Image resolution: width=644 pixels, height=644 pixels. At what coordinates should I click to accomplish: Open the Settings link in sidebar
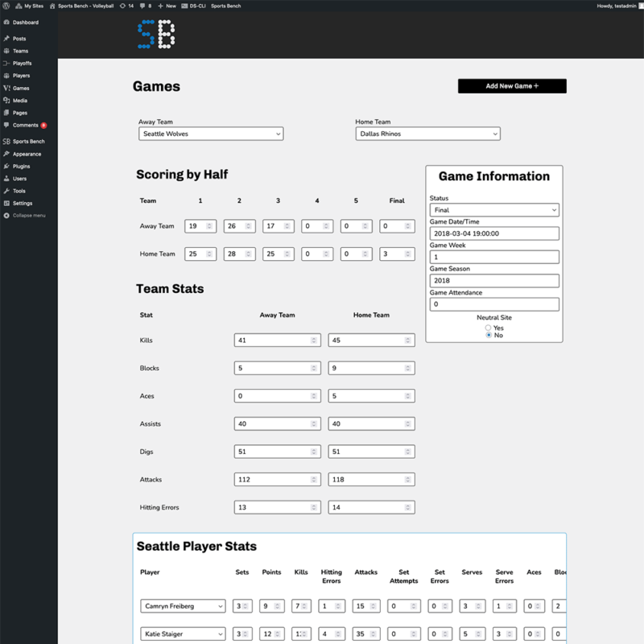[23, 204]
